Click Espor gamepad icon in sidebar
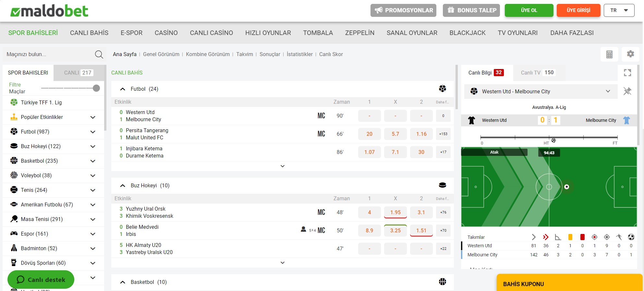 coord(14,234)
